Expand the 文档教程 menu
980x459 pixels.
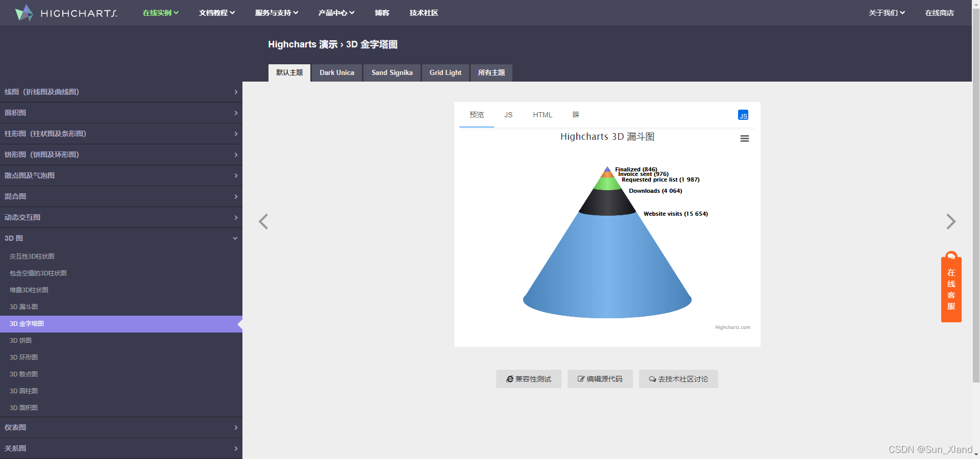coord(217,13)
